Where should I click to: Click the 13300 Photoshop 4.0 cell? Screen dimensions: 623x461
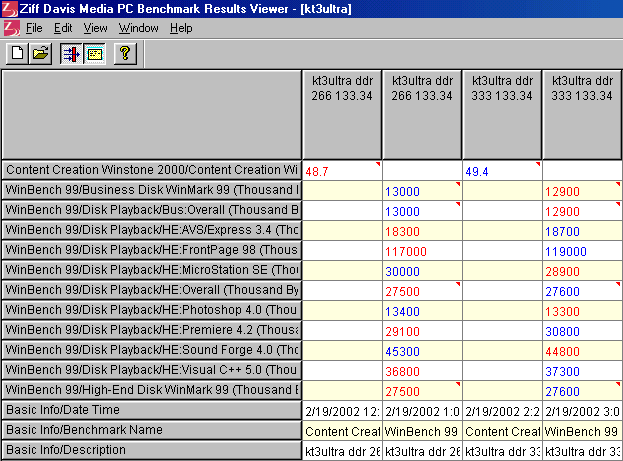pos(582,311)
